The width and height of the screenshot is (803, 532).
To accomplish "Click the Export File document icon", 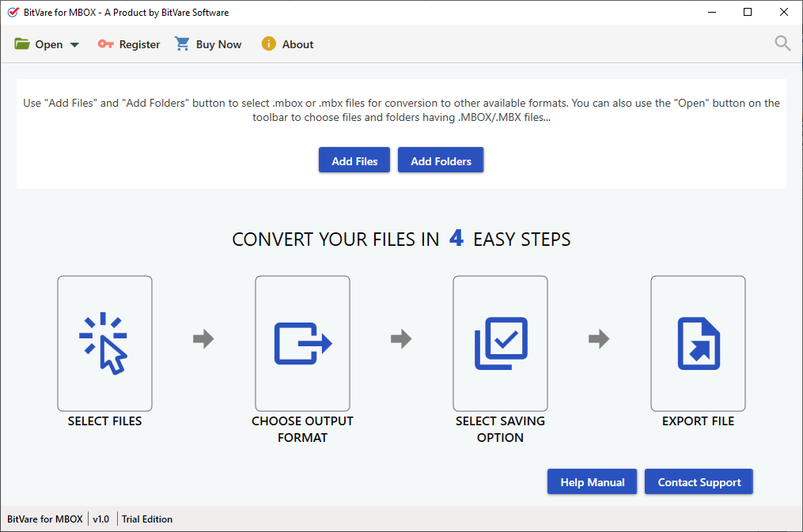I will pyautogui.click(x=698, y=344).
